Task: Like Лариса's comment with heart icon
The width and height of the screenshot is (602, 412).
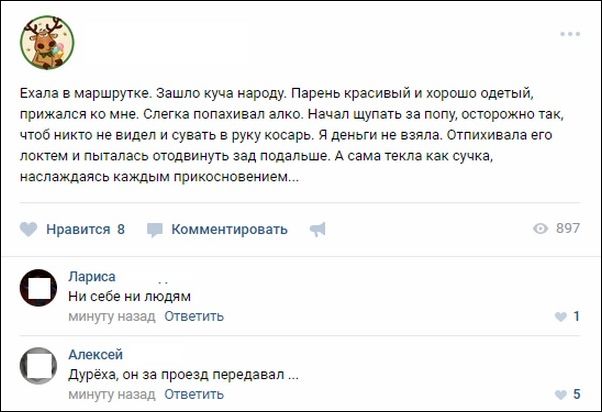Action: click(560, 317)
